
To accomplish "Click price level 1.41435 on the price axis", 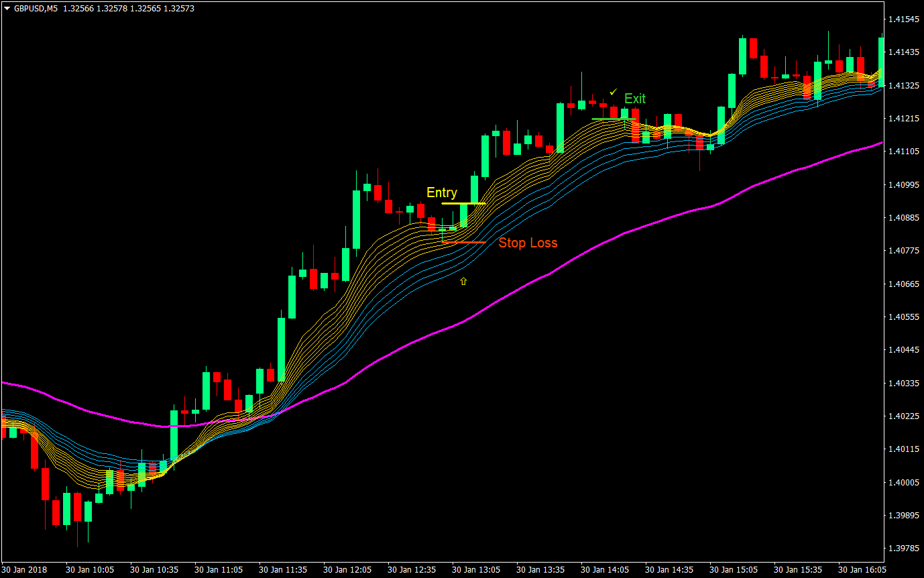I will [903, 52].
